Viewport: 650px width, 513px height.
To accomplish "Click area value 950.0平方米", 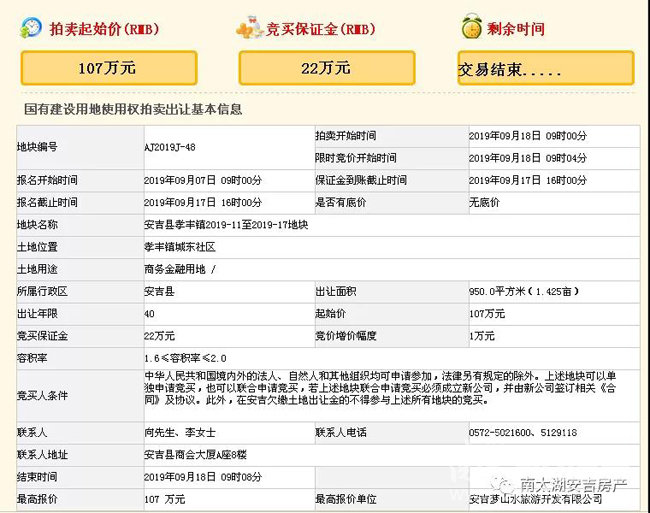I will tap(497, 292).
